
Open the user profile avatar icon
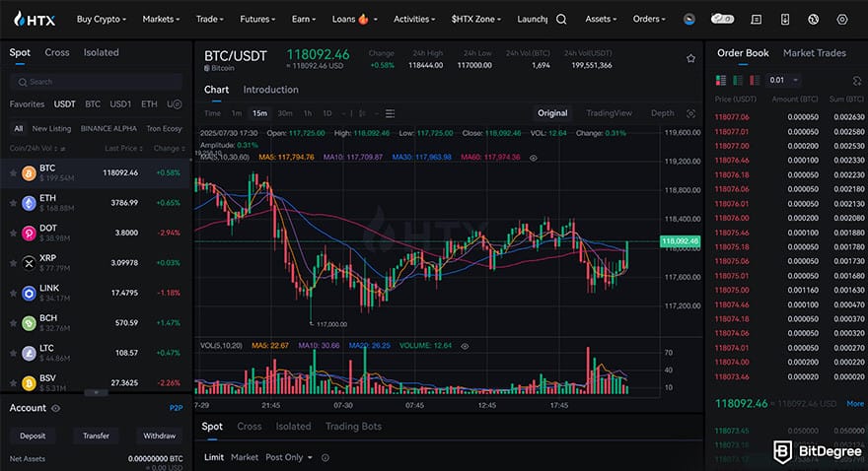point(689,20)
